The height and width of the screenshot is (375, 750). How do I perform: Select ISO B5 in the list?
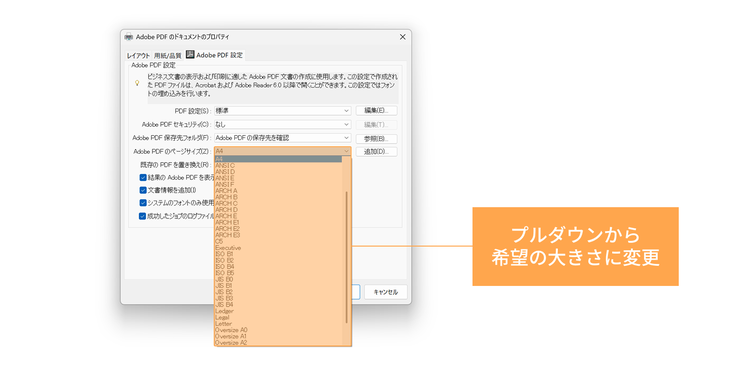[278, 273]
